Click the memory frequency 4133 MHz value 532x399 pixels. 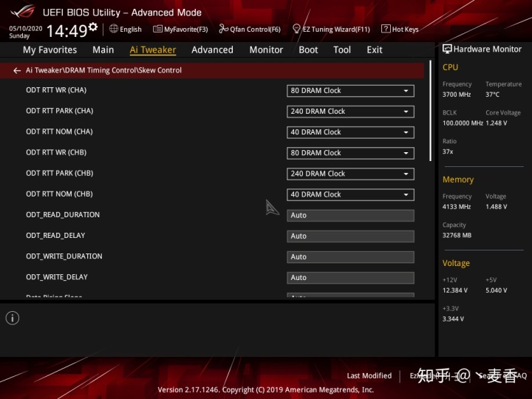click(457, 207)
